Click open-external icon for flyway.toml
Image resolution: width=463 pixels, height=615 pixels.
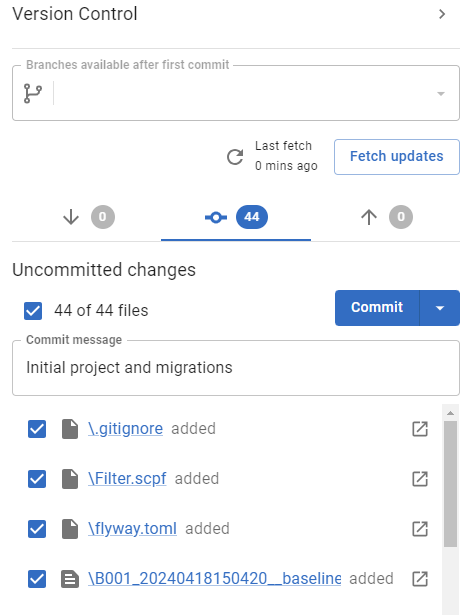point(420,529)
